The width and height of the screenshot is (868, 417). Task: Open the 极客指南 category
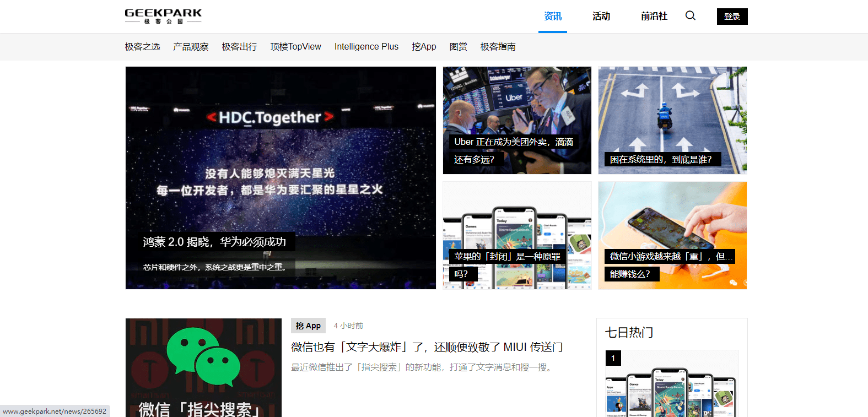(498, 47)
